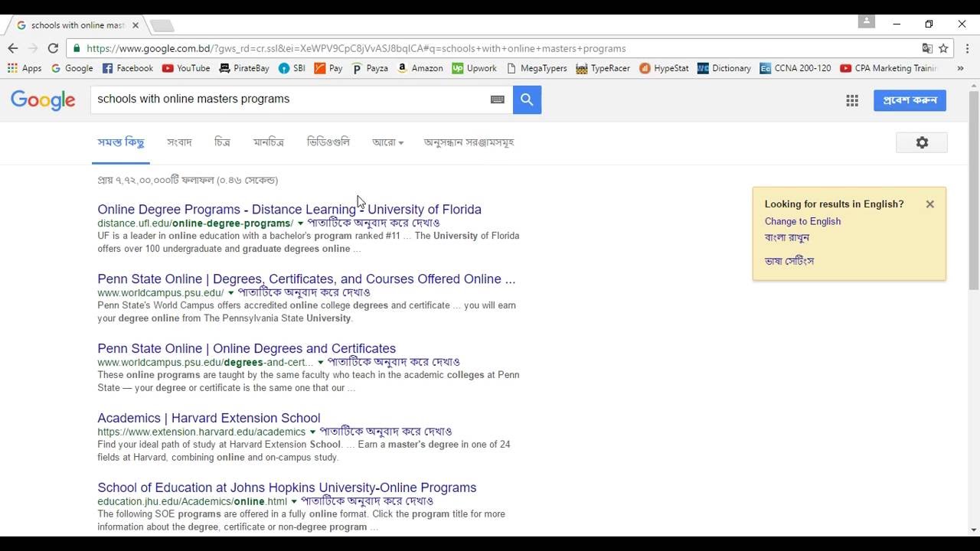Click translate-page link on University of Florida result

[x=374, y=223]
